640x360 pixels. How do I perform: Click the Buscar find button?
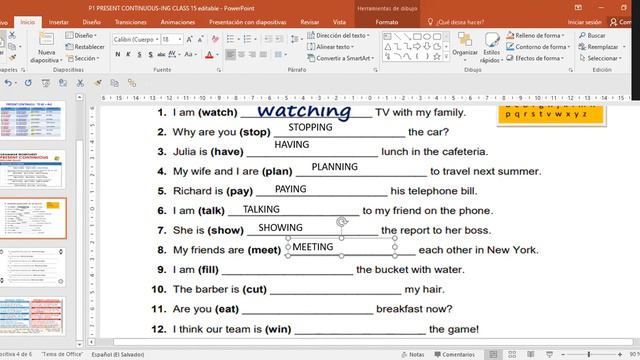[592, 36]
